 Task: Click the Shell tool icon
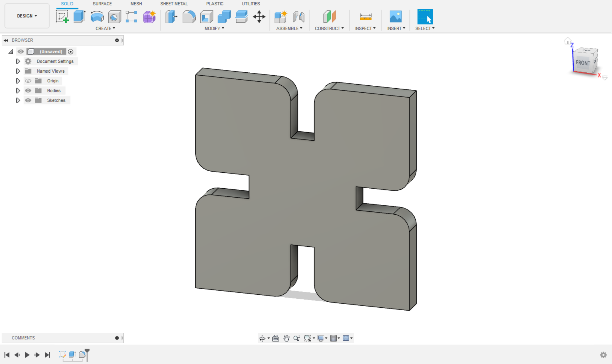point(207,17)
